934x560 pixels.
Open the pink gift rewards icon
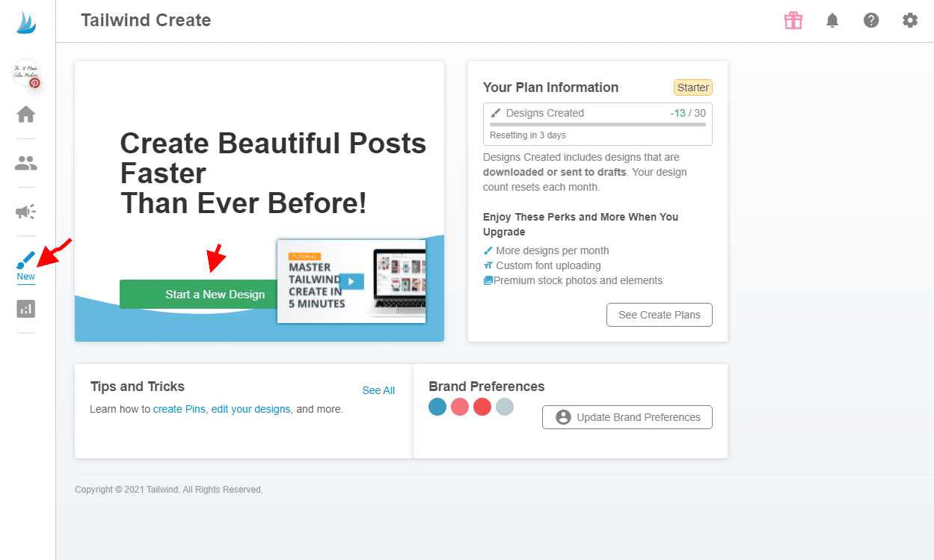(793, 20)
